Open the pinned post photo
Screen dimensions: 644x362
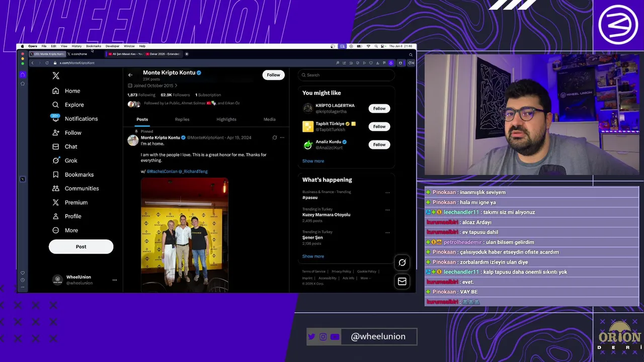tap(185, 235)
